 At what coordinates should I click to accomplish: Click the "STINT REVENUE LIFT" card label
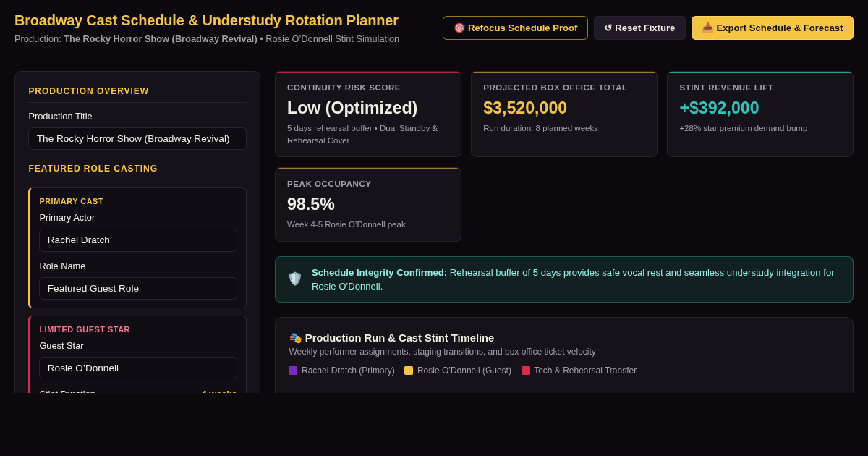pyautogui.click(x=726, y=88)
